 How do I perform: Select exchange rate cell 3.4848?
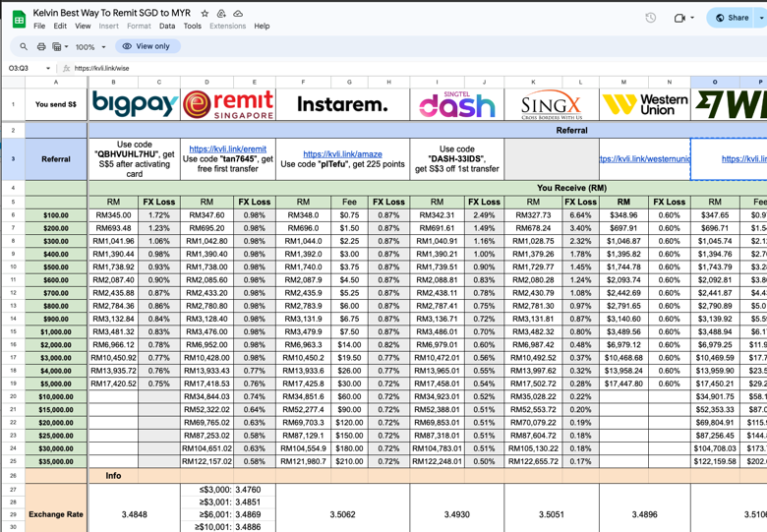pos(135,514)
